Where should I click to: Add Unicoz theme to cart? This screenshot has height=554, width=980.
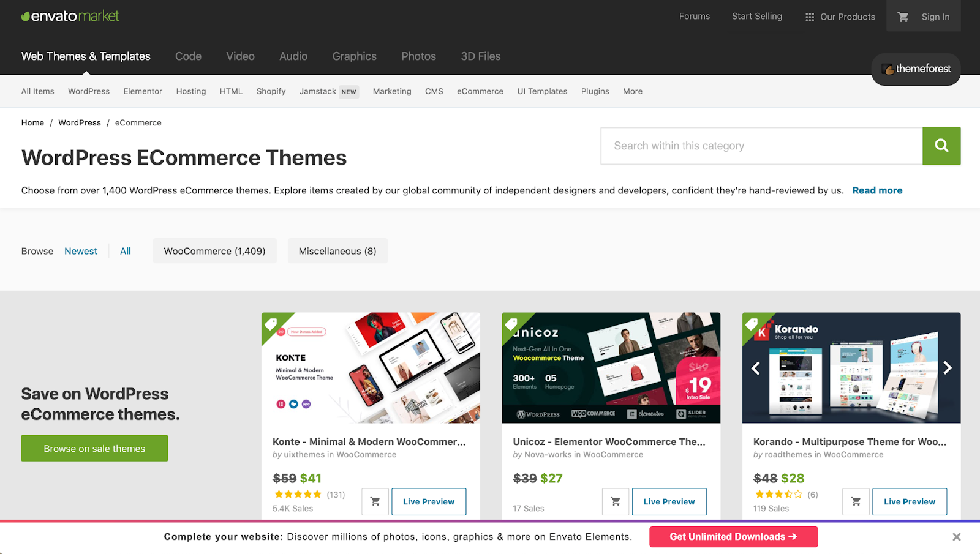[x=616, y=501]
